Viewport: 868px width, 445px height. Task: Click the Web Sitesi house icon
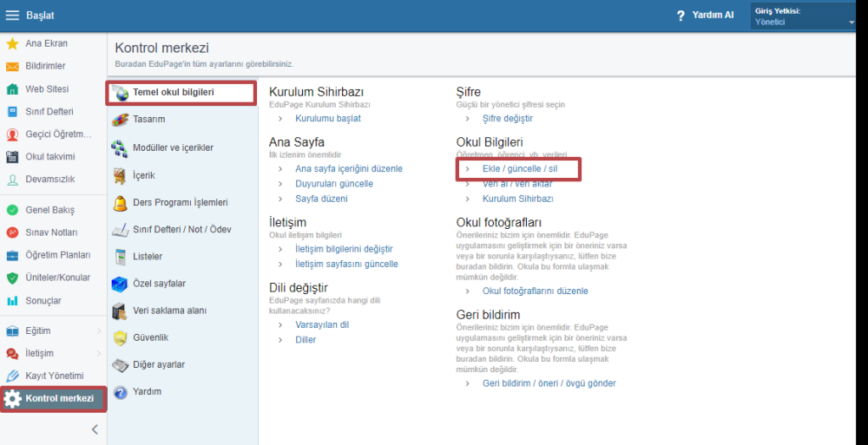[12, 88]
